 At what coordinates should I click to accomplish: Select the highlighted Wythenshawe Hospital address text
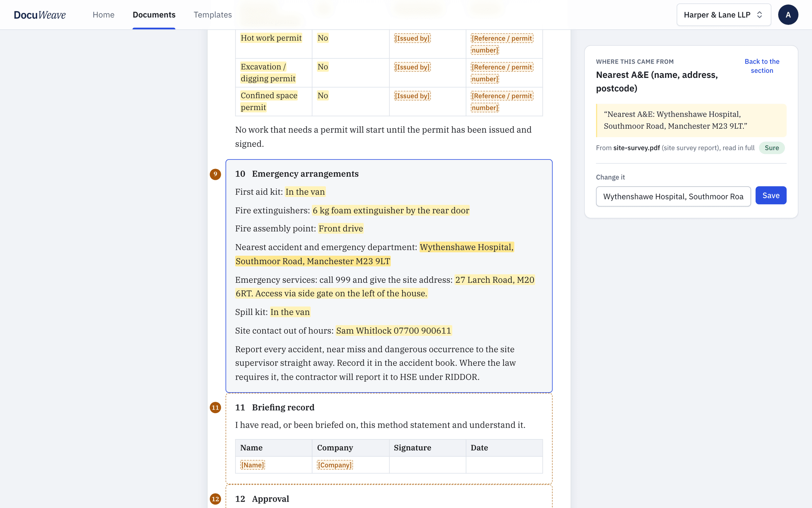(x=375, y=254)
